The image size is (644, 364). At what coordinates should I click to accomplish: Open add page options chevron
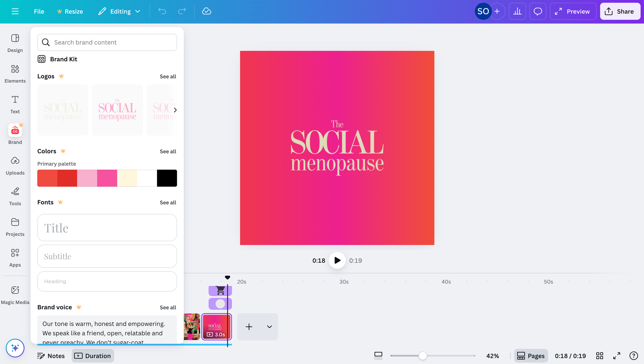click(x=269, y=327)
